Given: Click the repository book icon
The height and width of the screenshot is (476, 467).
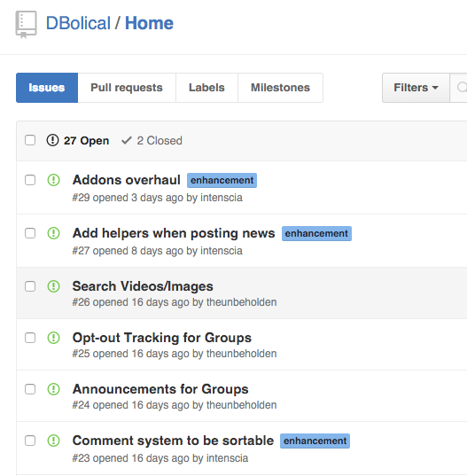Looking at the screenshot, I should (x=26, y=25).
